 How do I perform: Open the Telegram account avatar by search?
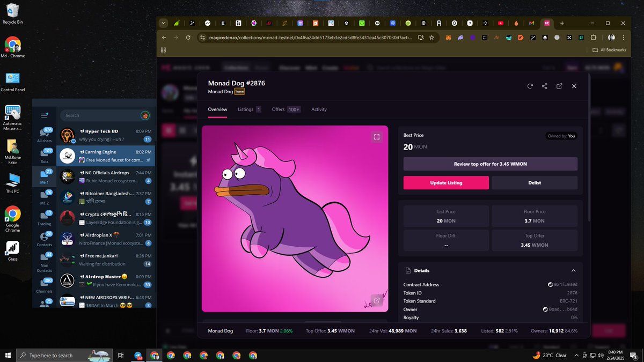click(145, 115)
